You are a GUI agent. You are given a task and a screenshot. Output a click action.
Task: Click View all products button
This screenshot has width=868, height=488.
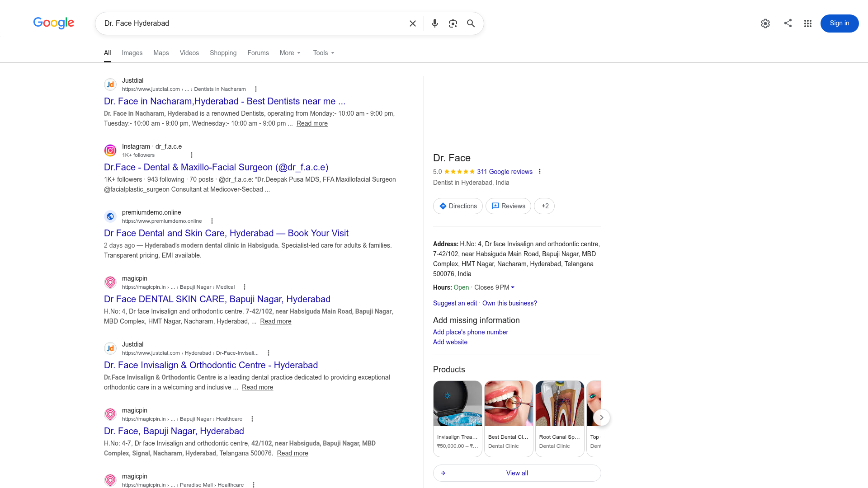(x=517, y=473)
